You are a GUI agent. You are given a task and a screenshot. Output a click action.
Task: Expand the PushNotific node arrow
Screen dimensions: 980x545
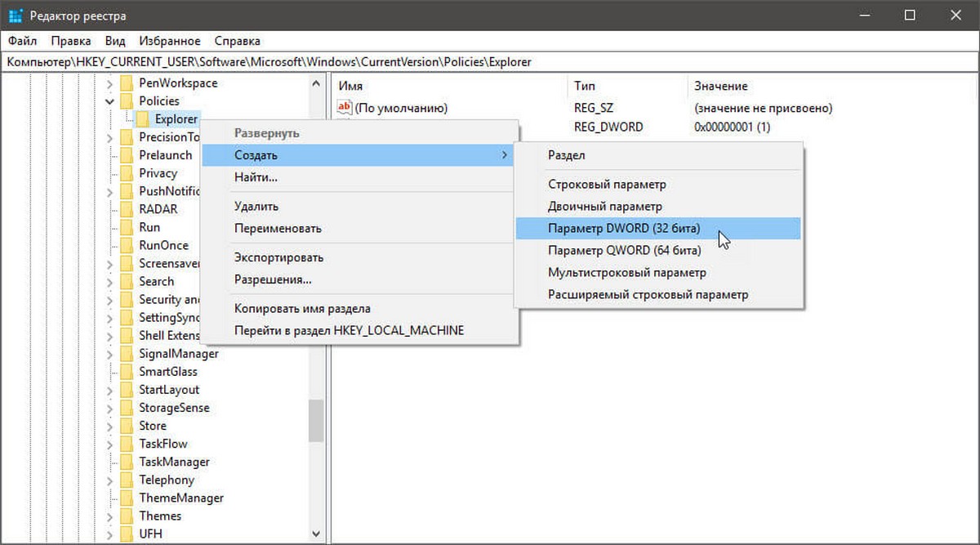click(x=109, y=191)
